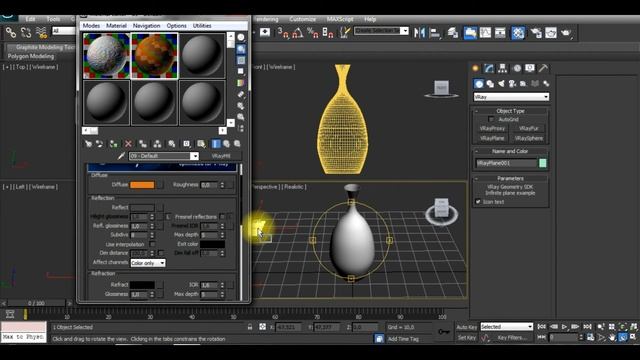
Task: Click the black Refract color swatch
Action: (142, 284)
